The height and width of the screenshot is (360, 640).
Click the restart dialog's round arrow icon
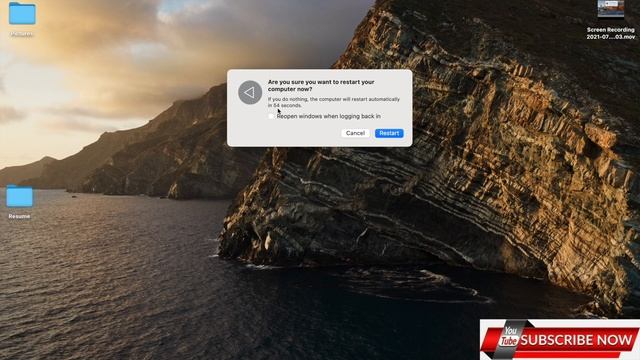tap(250, 92)
